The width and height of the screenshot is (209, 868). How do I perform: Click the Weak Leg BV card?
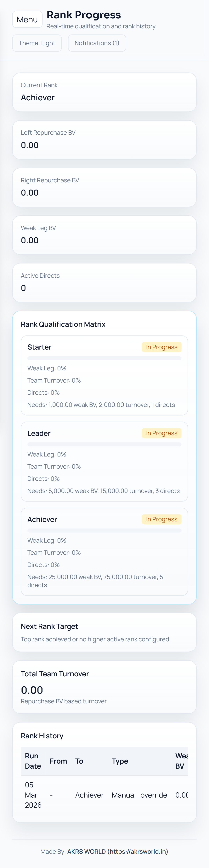(x=104, y=235)
